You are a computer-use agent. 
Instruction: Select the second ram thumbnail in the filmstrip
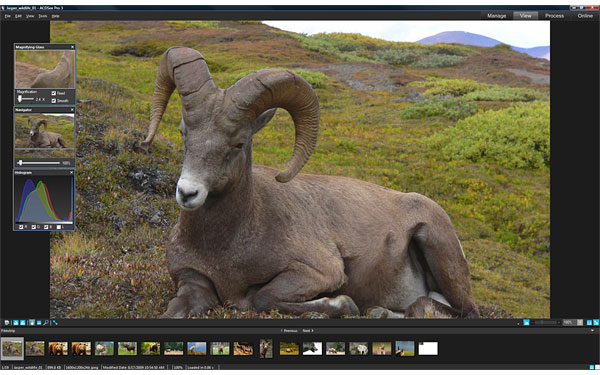[35, 348]
